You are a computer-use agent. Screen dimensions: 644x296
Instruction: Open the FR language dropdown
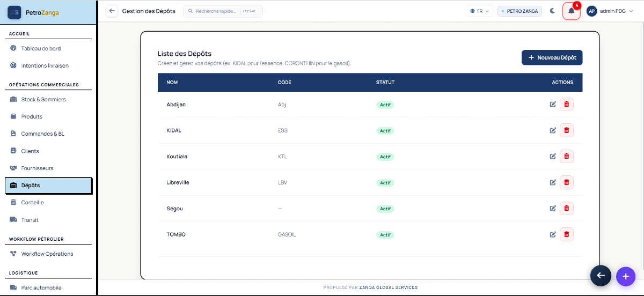coord(479,11)
